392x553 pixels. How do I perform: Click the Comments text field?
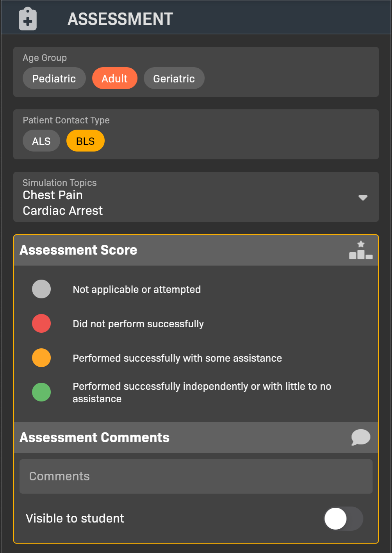tap(196, 476)
